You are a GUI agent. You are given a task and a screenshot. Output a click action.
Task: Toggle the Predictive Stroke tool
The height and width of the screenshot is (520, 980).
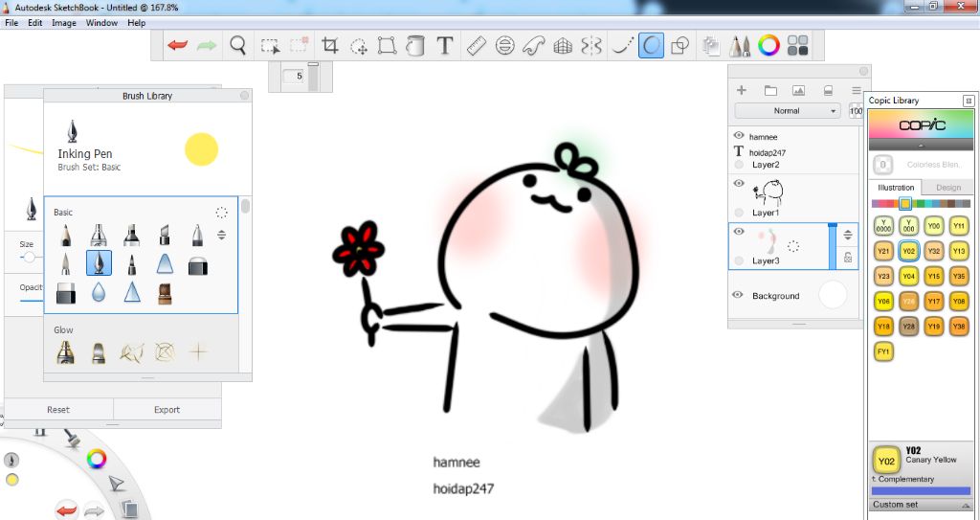point(651,46)
